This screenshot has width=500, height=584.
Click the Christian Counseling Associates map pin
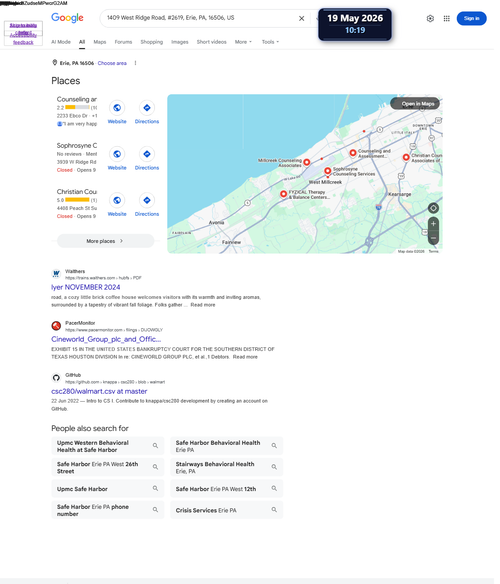click(406, 158)
